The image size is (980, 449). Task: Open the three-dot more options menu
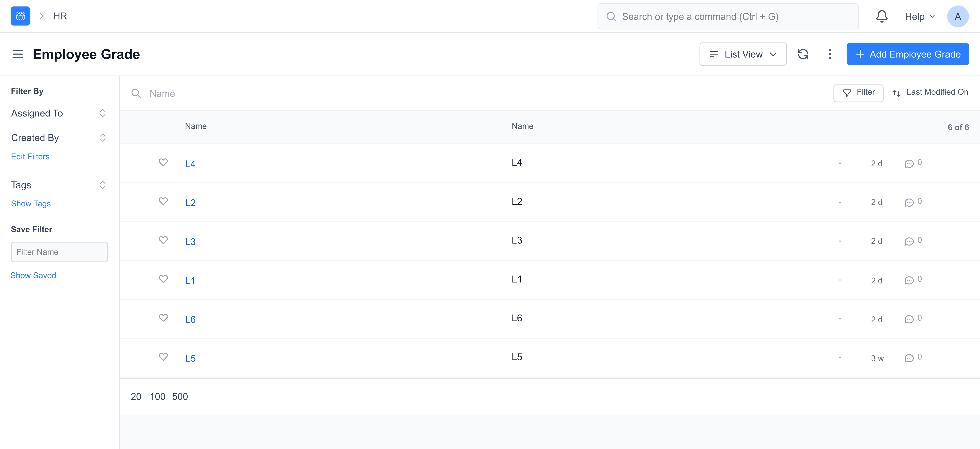830,54
